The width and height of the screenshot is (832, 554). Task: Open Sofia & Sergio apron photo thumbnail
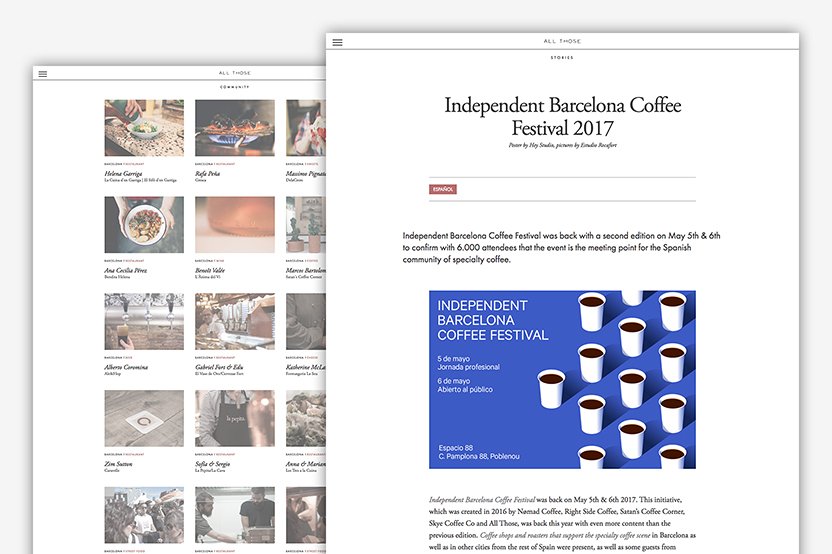click(235, 418)
